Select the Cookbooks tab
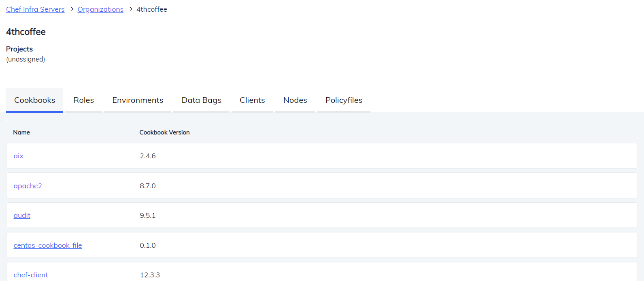 click(34, 100)
